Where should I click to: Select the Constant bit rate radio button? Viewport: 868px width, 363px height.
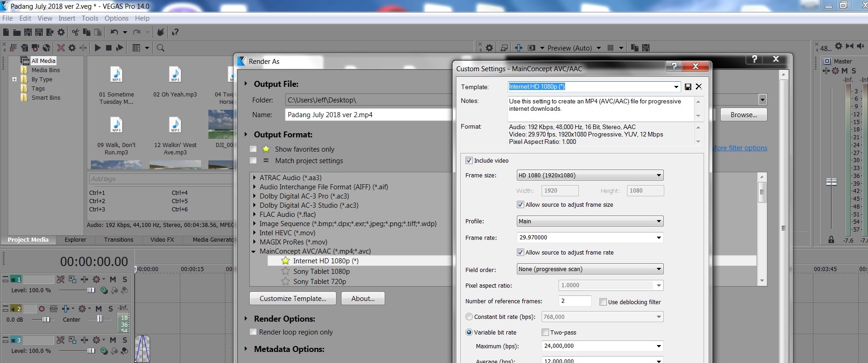[469, 317]
